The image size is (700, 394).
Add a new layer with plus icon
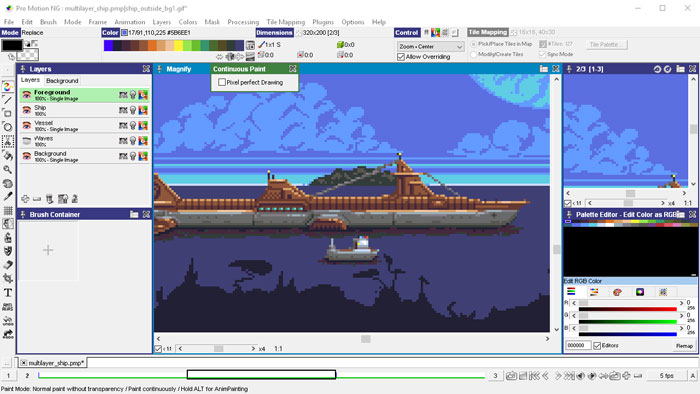pyautogui.click(x=25, y=199)
